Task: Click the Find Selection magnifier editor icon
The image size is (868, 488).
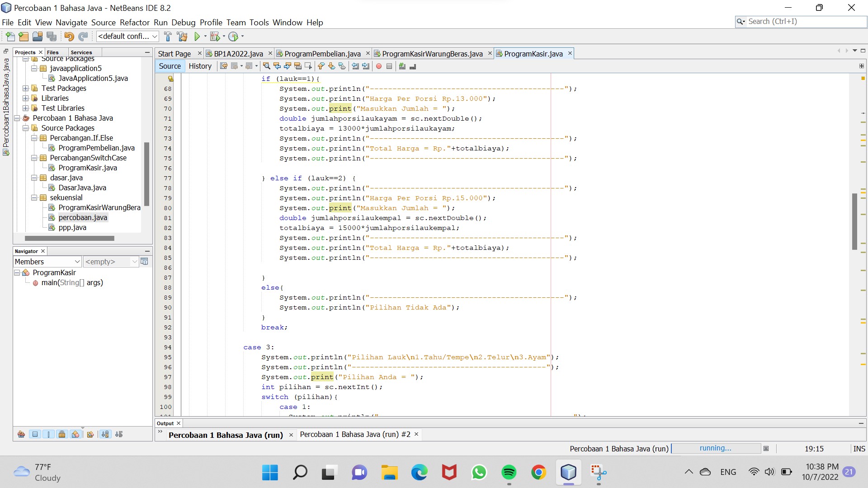Action: coord(267,66)
